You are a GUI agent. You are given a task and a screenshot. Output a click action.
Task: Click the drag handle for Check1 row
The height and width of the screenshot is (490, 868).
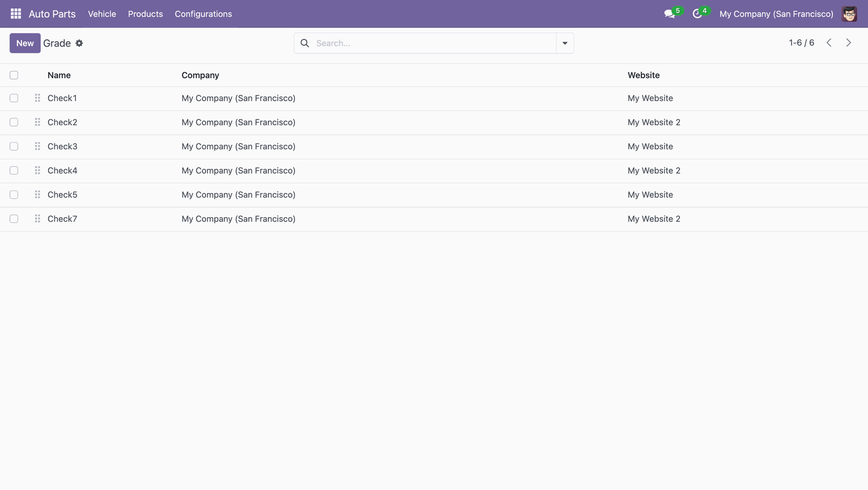click(38, 98)
